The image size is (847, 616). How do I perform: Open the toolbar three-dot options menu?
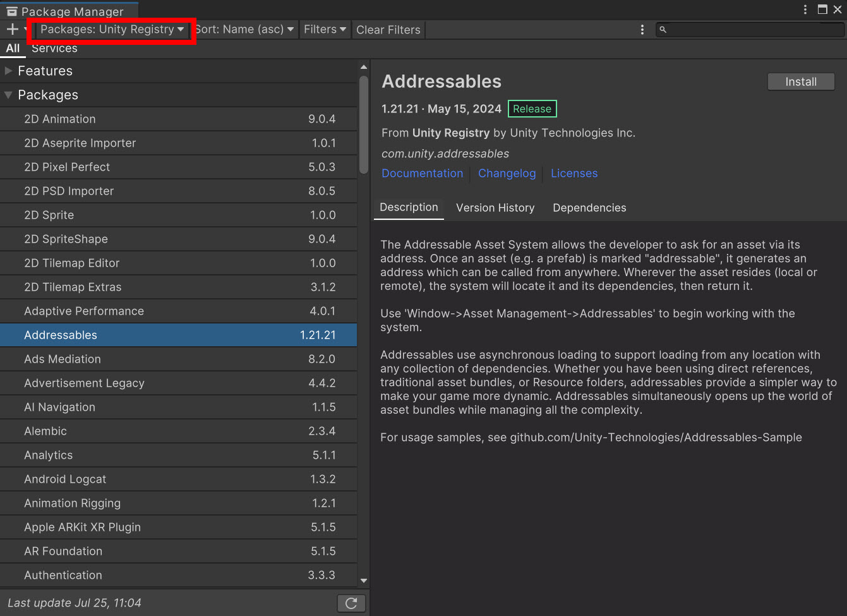point(642,30)
